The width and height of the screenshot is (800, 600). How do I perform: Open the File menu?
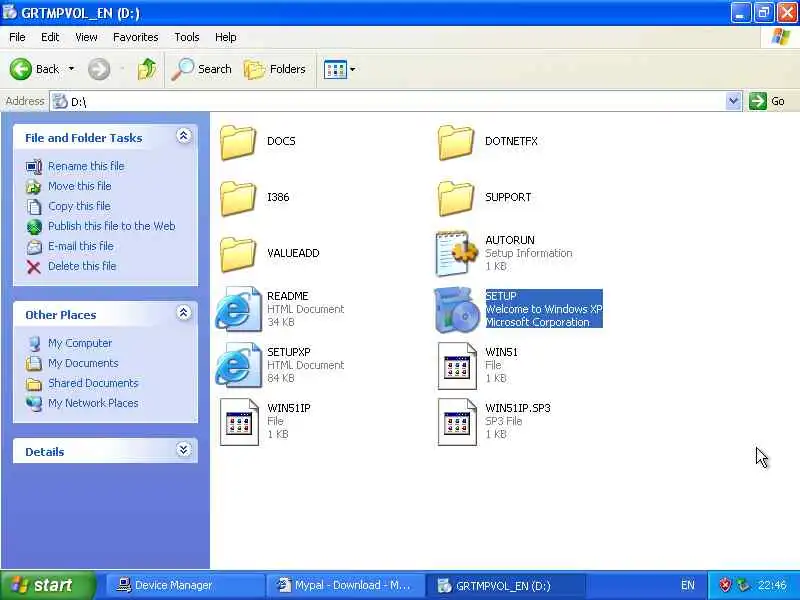[17, 37]
